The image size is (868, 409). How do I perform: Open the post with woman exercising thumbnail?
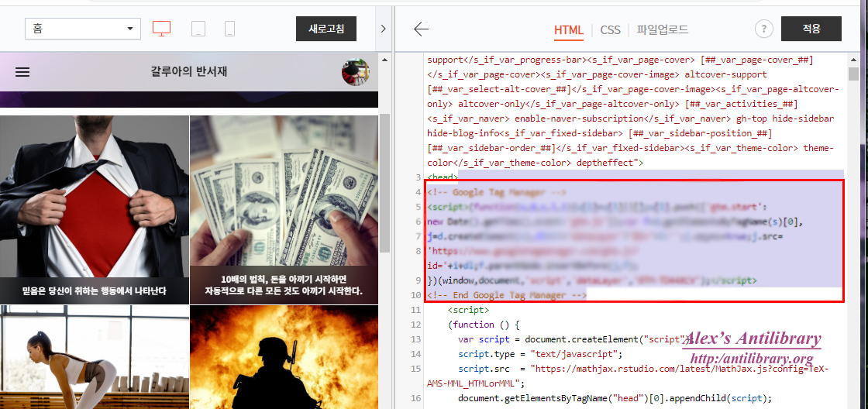(94, 357)
